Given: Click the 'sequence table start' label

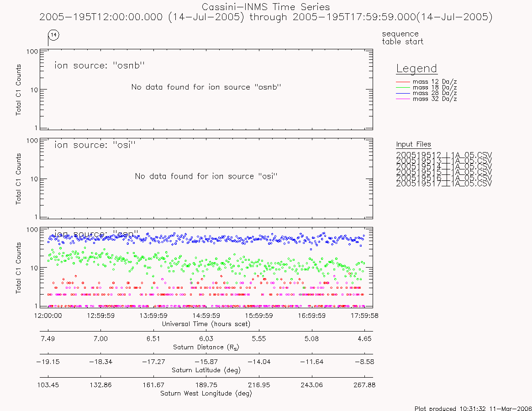Looking at the screenshot, I should pos(402,37).
